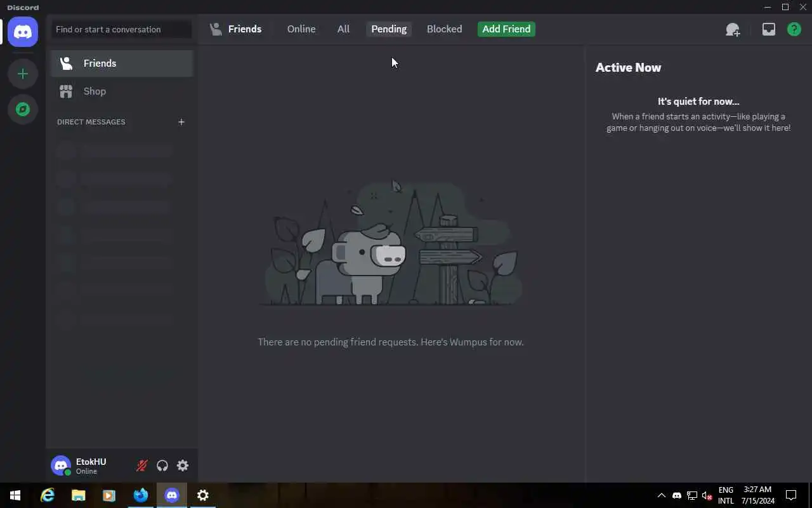Switch to the Online tab
812x508 pixels.
click(x=301, y=29)
